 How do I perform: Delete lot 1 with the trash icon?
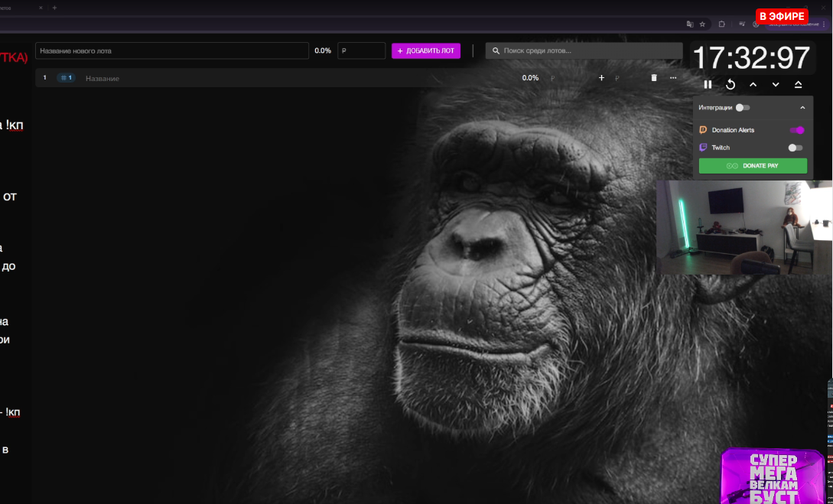point(654,78)
